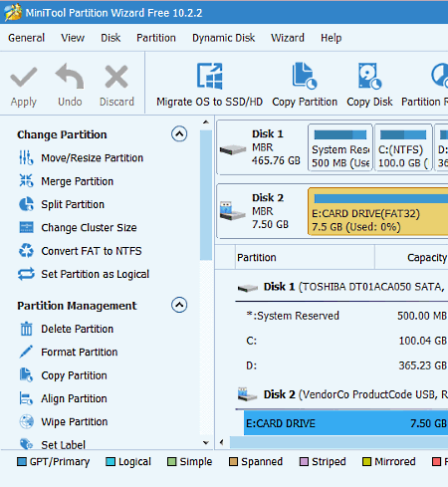
Task: Open the Copy Partition wizard in toolbar
Action: point(305,85)
